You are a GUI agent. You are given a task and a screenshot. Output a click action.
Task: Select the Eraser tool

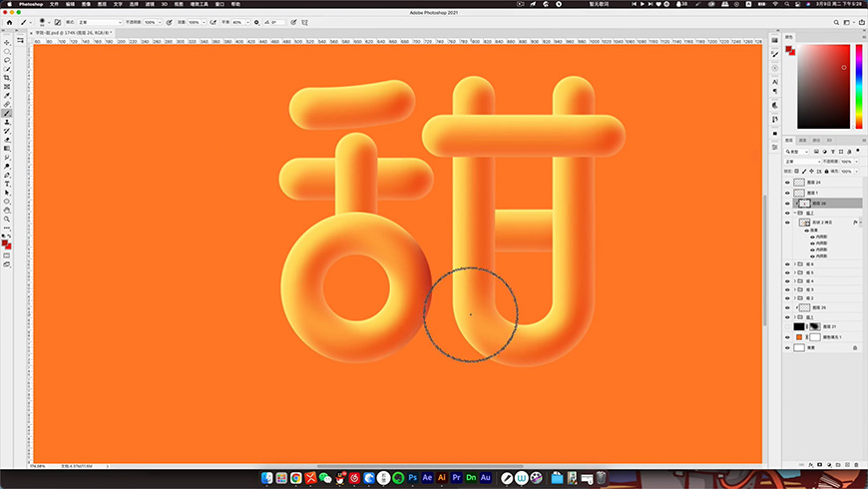point(7,140)
